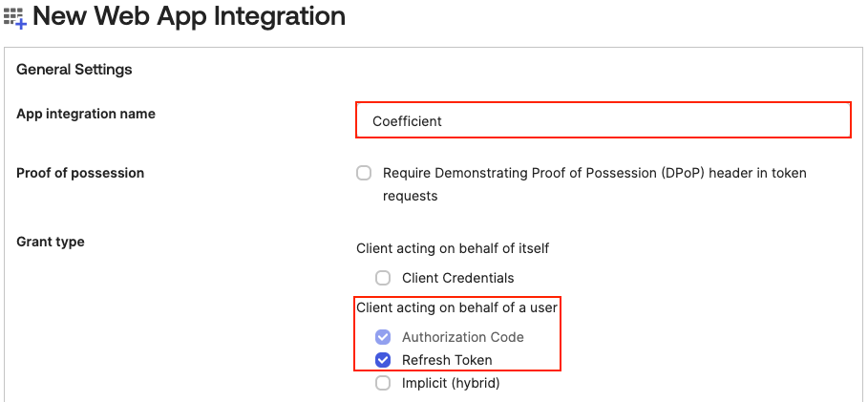Check the Client Credentials checkbox
The height and width of the screenshot is (402, 868).
(383, 278)
